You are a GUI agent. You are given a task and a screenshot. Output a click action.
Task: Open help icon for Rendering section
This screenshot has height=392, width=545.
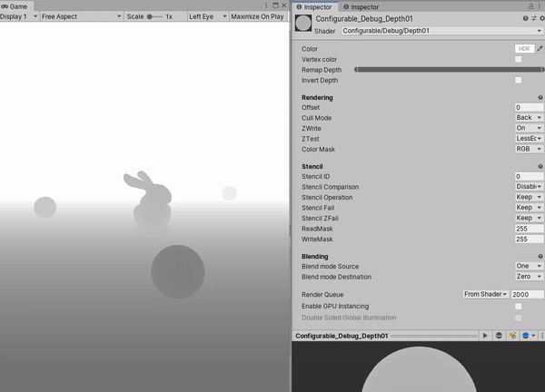point(540,98)
